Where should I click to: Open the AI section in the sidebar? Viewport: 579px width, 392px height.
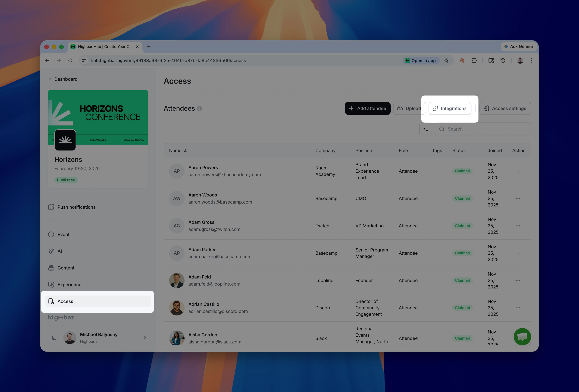point(60,251)
